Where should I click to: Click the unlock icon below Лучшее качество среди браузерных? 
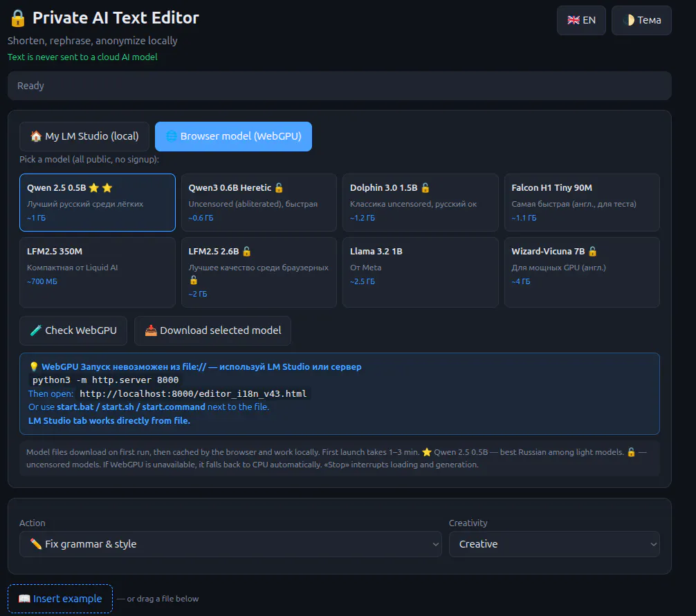click(x=194, y=280)
